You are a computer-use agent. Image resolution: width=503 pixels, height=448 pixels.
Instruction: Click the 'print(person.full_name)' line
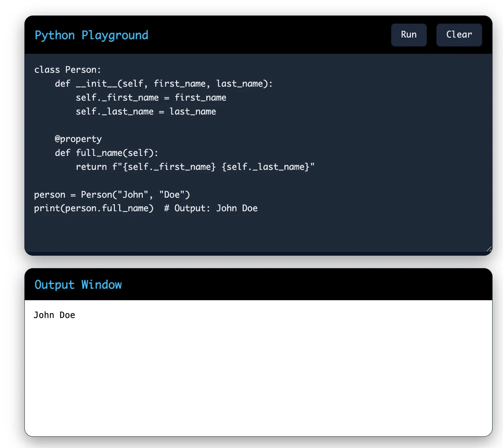click(146, 208)
